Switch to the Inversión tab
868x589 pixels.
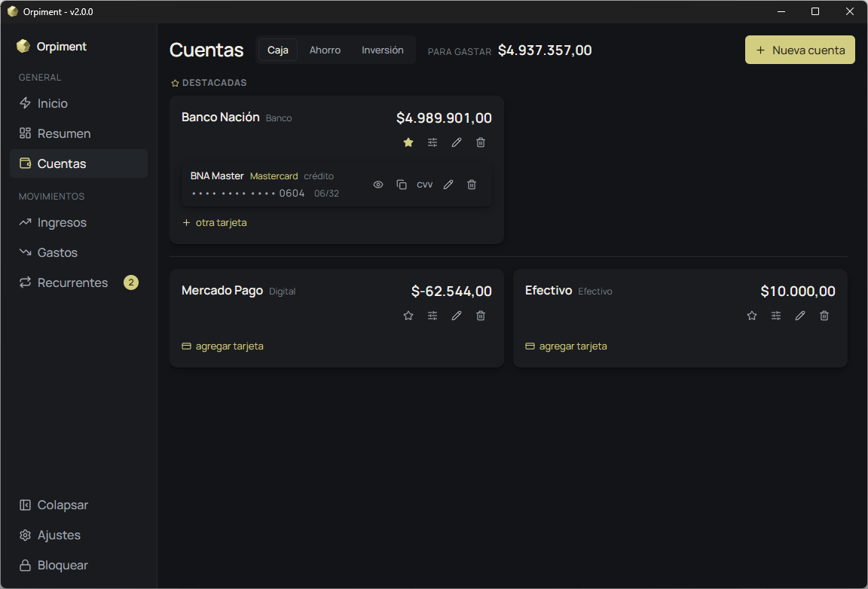(x=383, y=50)
